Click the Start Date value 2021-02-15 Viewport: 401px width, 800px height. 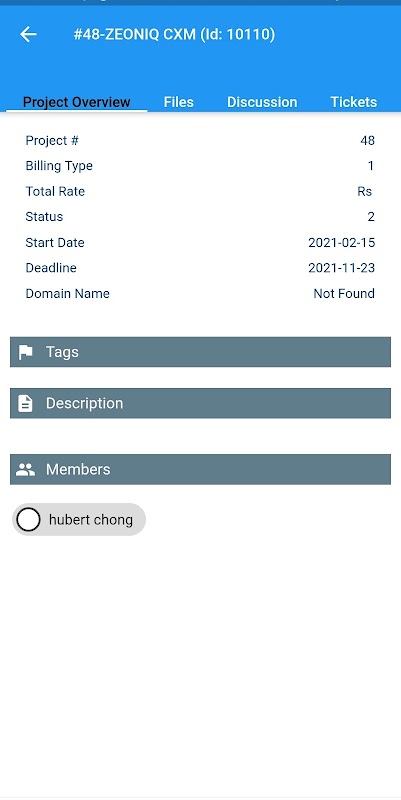pos(341,242)
